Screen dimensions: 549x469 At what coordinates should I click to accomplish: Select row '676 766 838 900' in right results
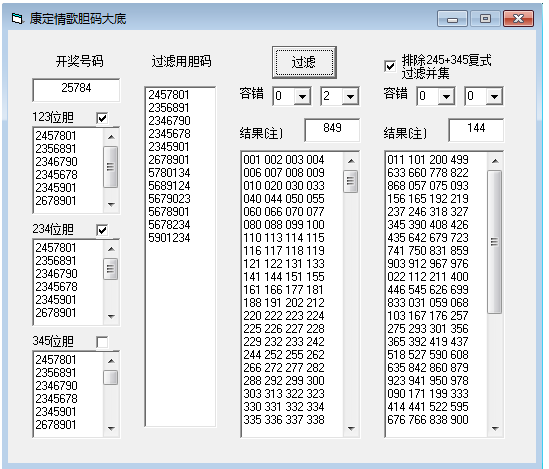428,420
